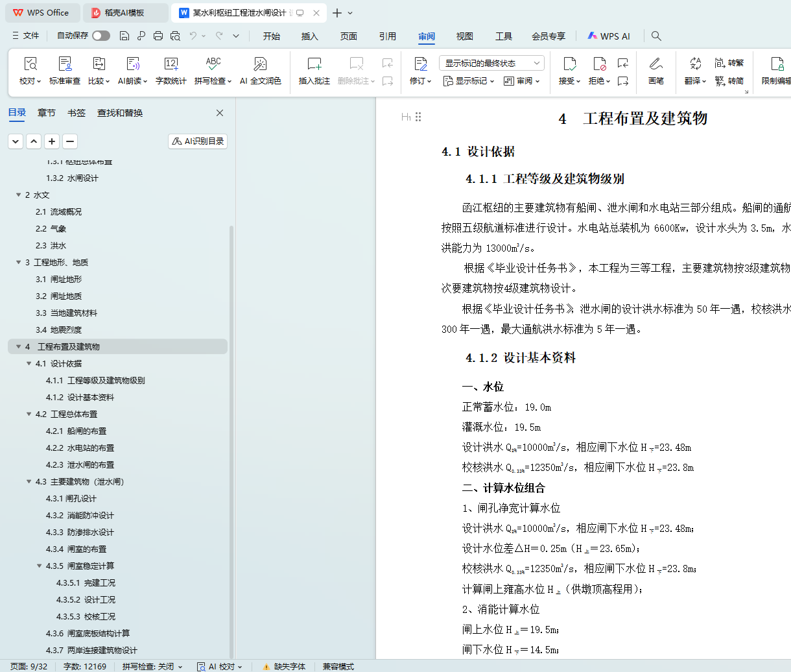
Task: Open the 显示标记的最终状态 dropdown
Action: coord(491,63)
